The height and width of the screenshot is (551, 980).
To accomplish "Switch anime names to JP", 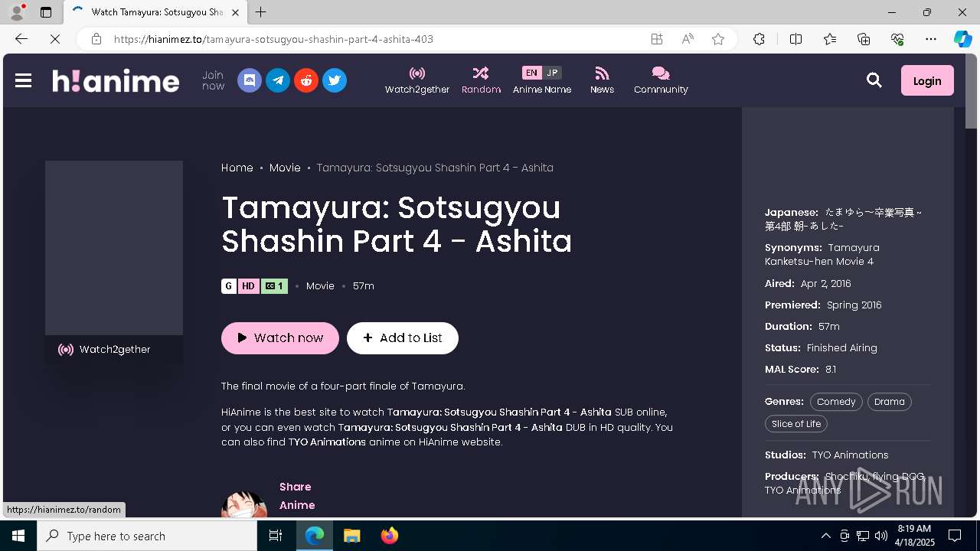I will [552, 73].
